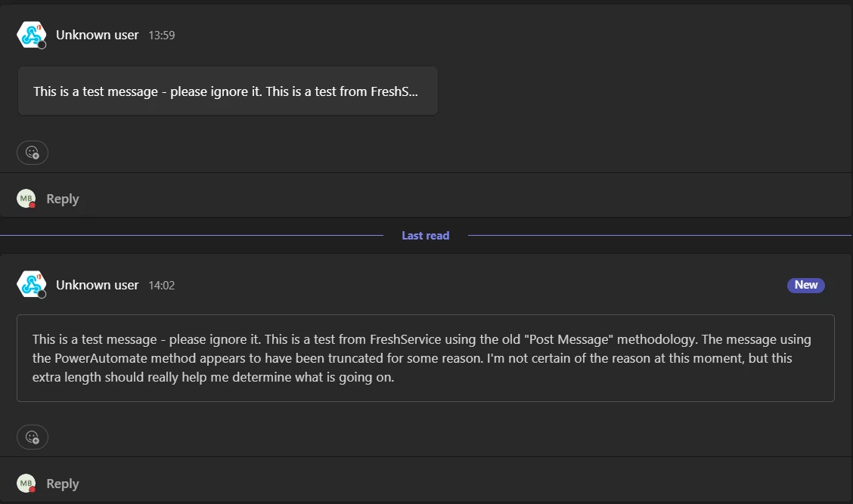This screenshot has height=504, width=853.
Task: Add a reaction to the 14:02 message
Action: coord(33,437)
